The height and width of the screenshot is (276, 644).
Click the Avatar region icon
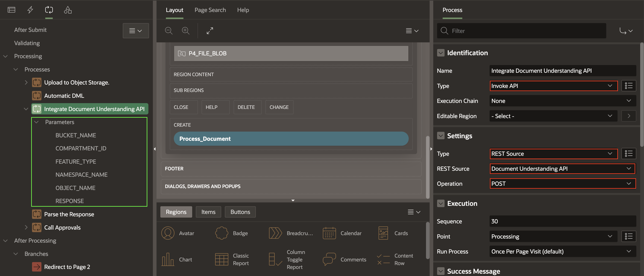click(168, 233)
